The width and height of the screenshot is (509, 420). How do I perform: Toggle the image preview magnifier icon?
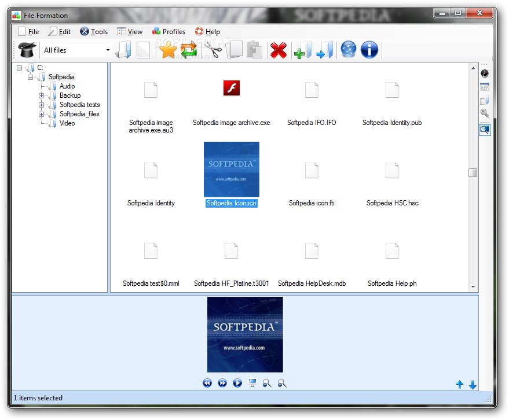click(x=485, y=130)
